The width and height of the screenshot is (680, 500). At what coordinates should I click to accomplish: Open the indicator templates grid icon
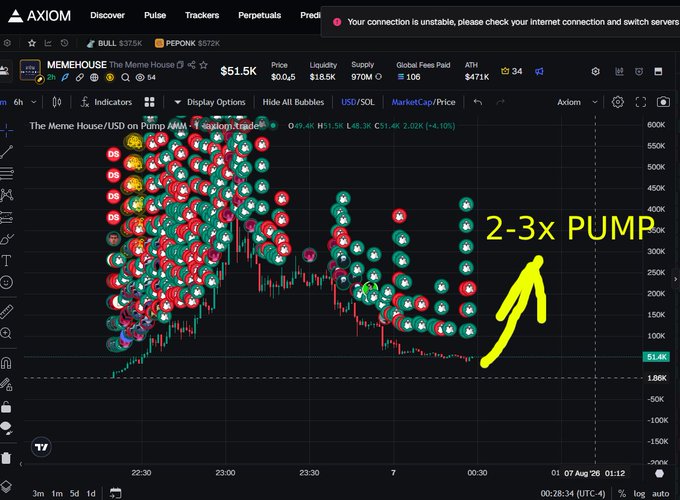(149, 102)
